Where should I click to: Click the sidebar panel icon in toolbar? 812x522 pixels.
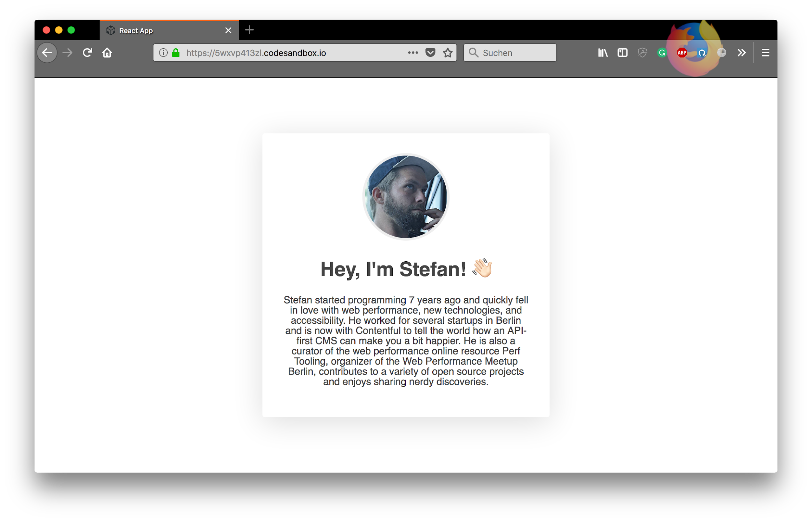click(623, 53)
